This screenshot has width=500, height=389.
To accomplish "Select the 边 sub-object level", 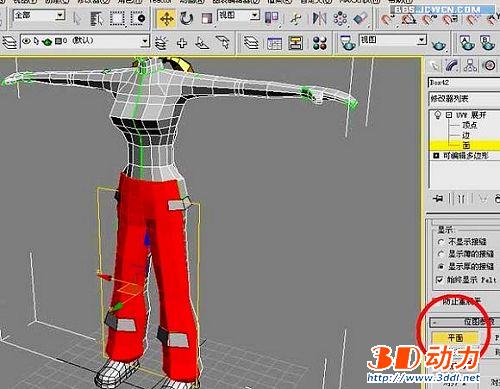I will coord(466,135).
